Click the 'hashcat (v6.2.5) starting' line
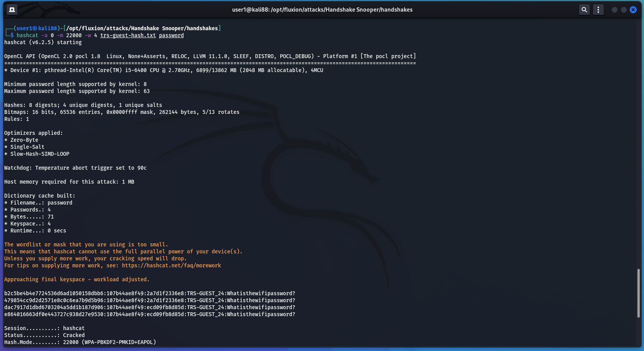Image resolution: width=644 pixels, height=351 pixels. tap(43, 42)
